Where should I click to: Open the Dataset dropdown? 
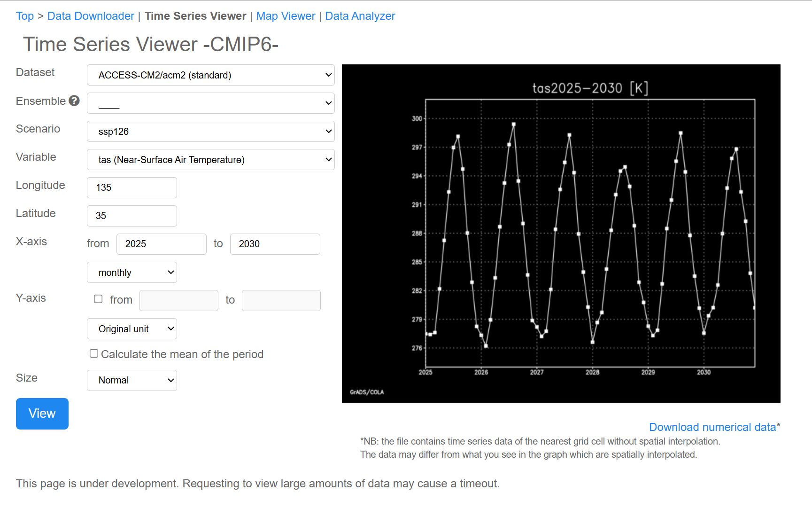210,75
